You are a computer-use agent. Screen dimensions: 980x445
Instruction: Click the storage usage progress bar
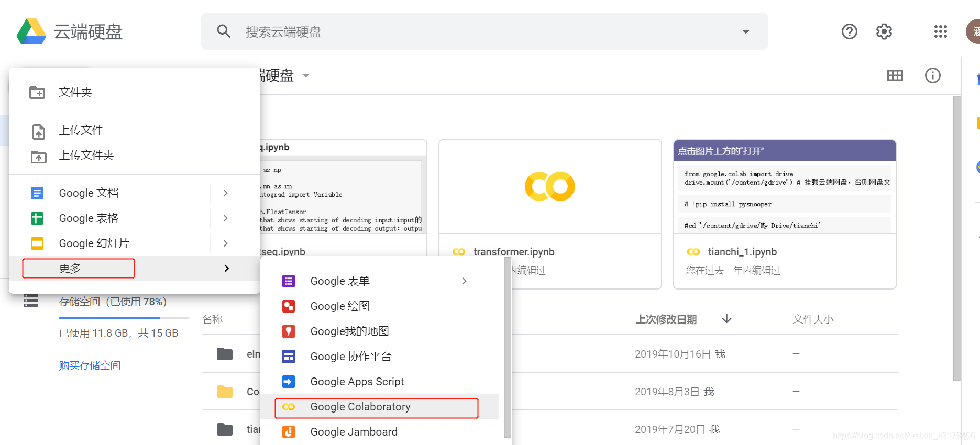[124, 318]
